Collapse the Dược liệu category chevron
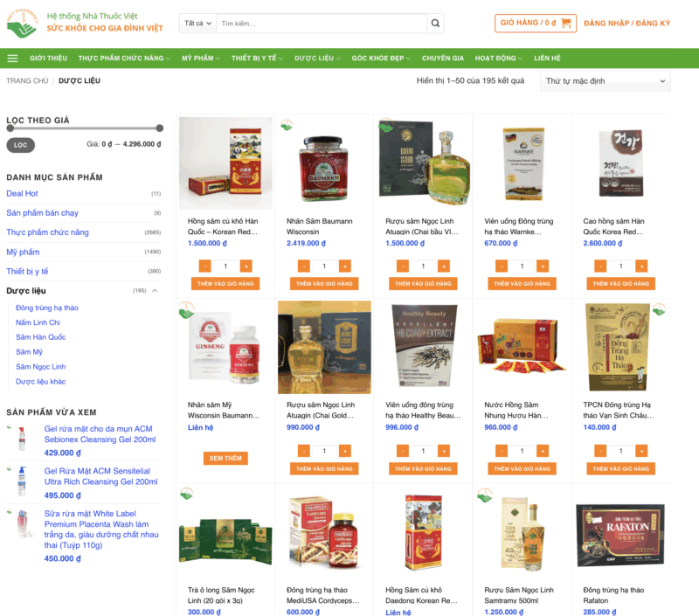Viewport: 699px width, 616px height. (x=156, y=291)
